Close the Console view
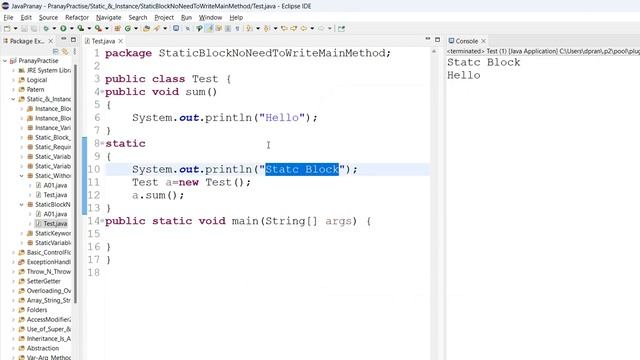The image size is (640, 360). coord(483,41)
